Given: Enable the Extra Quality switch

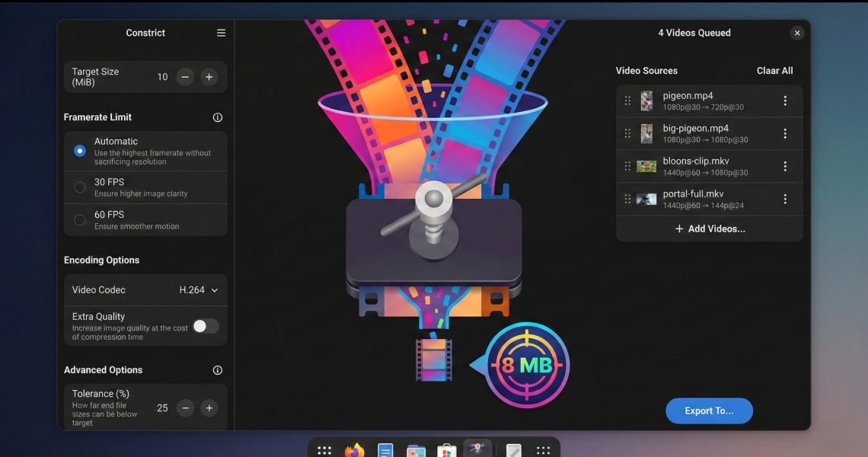Looking at the screenshot, I should pyautogui.click(x=205, y=326).
